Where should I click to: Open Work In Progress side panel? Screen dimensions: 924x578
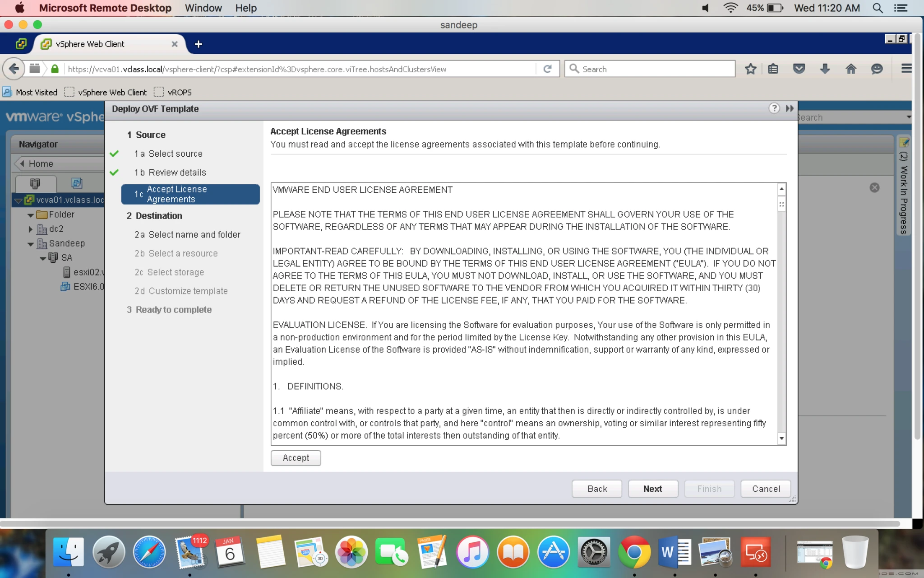(x=903, y=185)
